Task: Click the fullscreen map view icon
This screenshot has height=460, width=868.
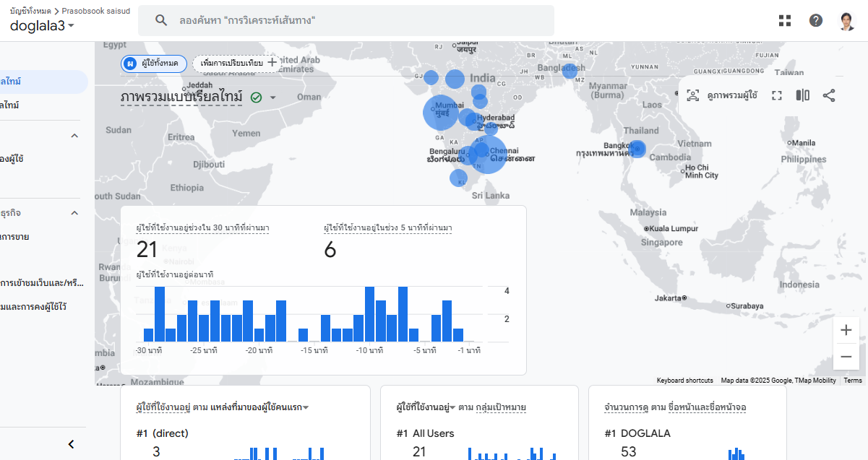Action: point(777,95)
